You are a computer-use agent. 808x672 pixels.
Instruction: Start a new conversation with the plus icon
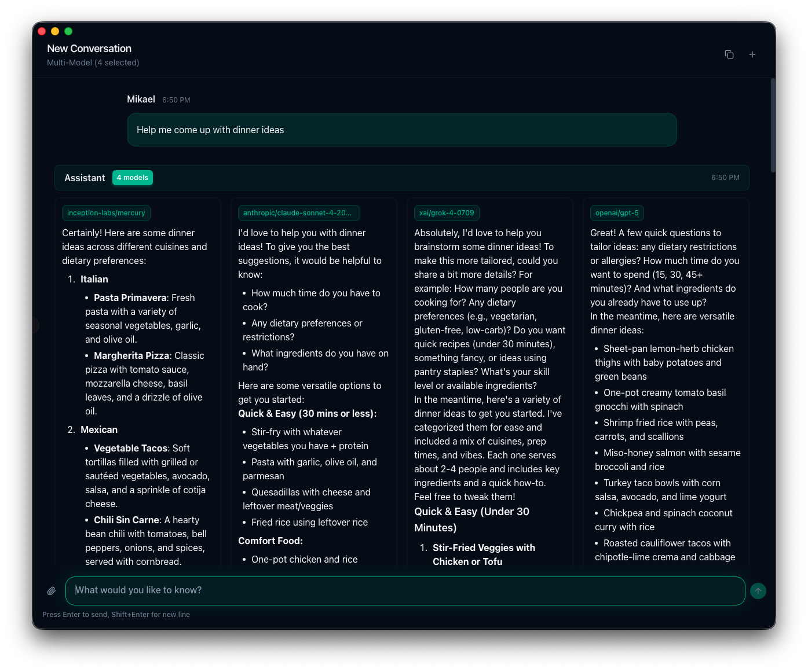(x=752, y=54)
